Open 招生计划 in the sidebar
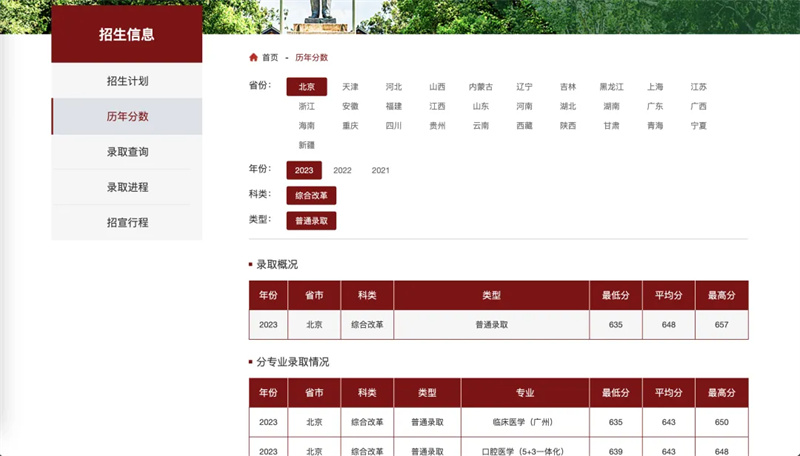Screen dimensions: 800x456 click(127, 81)
